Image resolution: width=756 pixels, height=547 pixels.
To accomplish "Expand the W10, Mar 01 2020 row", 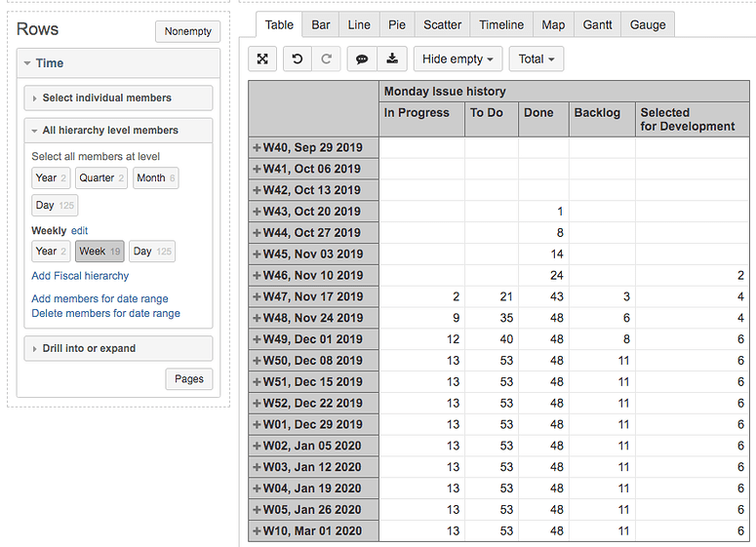I will [257, 531].
